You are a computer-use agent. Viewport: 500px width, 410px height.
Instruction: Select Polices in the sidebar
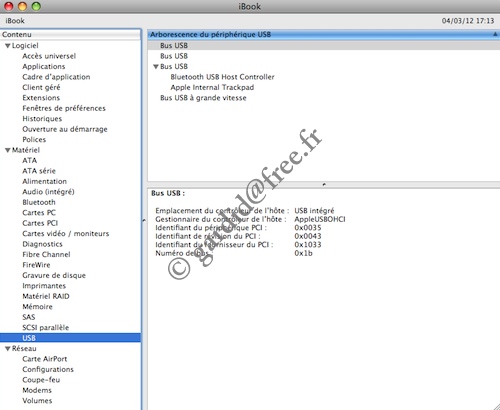click(34, 140)
